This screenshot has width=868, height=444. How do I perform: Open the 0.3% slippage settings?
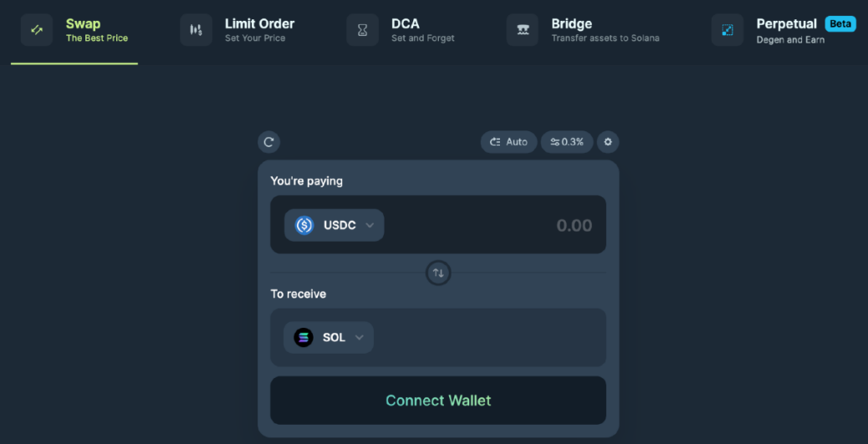pyautogui.click(x=567, y=142)
